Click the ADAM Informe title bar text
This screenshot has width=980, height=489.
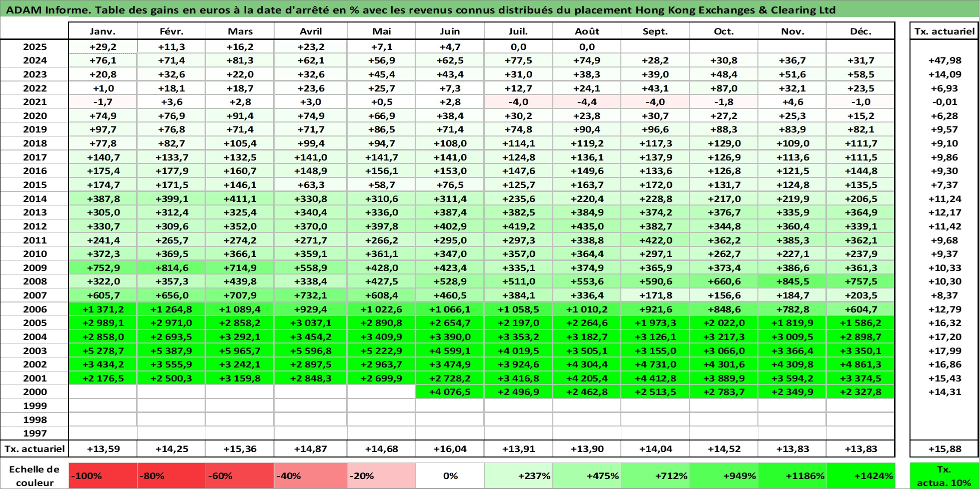(421, 10)
